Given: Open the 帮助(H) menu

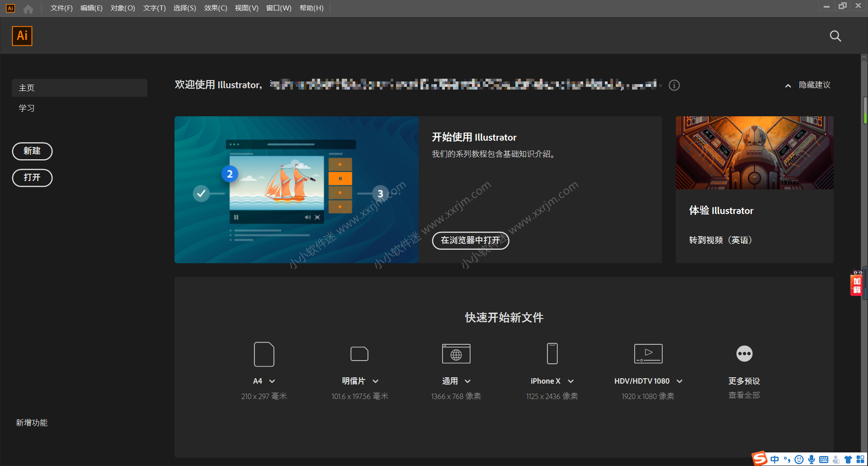Looking at the screenshot, I should (311, 8).
